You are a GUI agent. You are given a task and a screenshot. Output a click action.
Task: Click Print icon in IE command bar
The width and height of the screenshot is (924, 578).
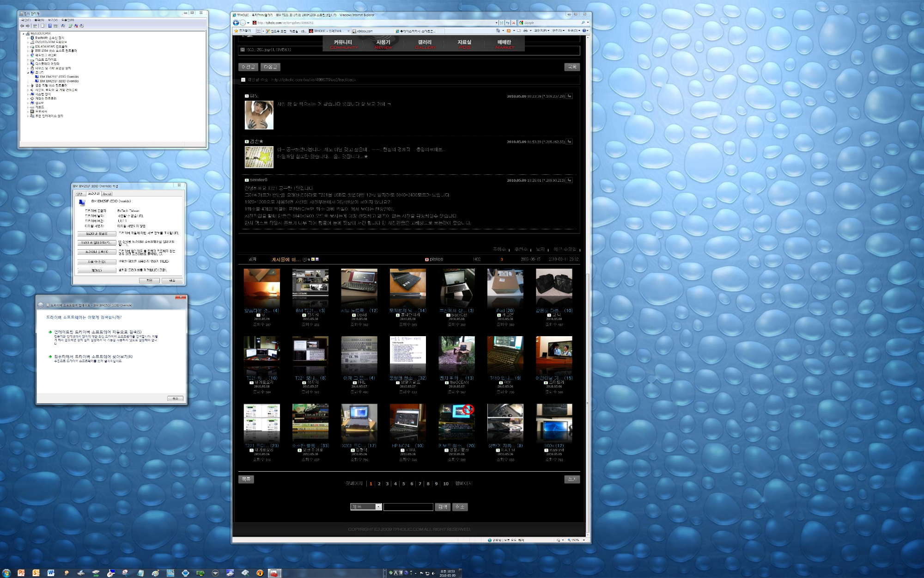(x=525, y=31)
